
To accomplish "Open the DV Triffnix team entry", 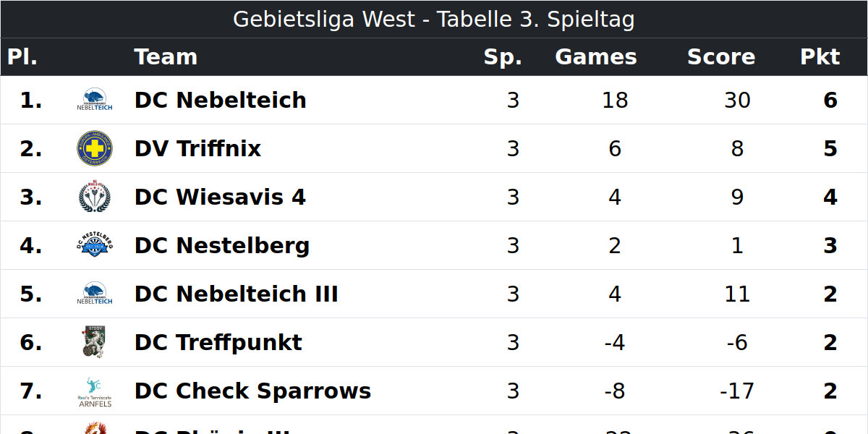I will (x=197, y=148).
